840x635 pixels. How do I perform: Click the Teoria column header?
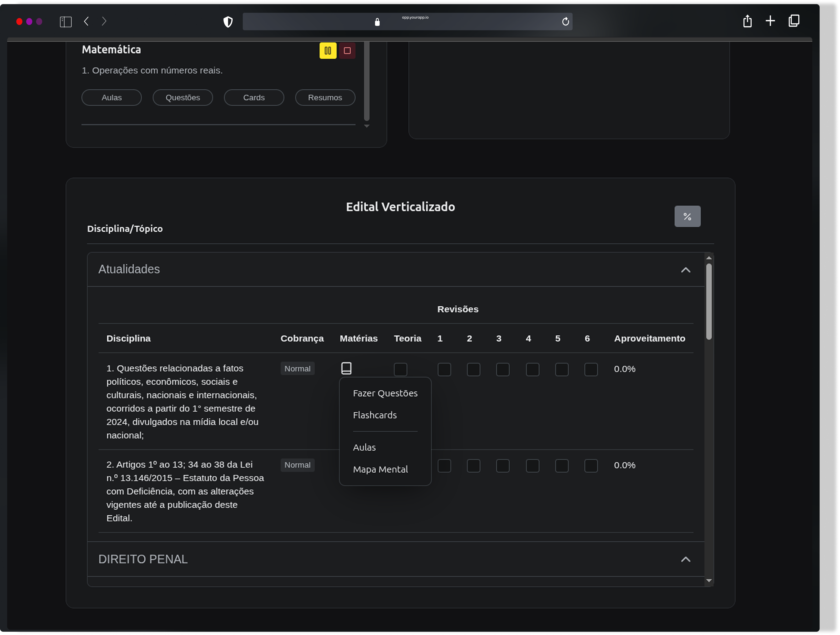407,338
